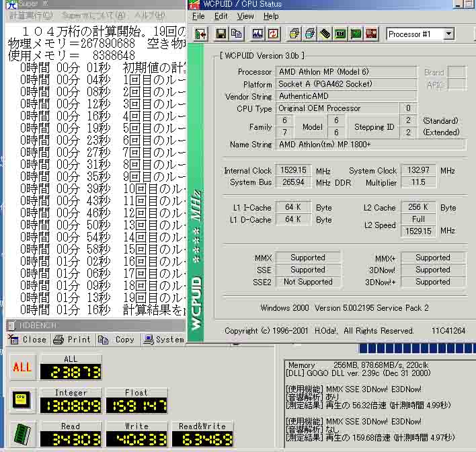Click Copy button in HDBENCH toolbar
Image resolution: width=476 pixels, height=452 pixels.
point(116,339)
